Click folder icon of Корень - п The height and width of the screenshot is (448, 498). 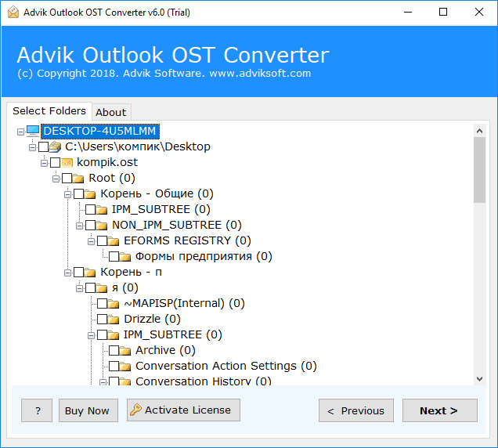click(90, 273)
